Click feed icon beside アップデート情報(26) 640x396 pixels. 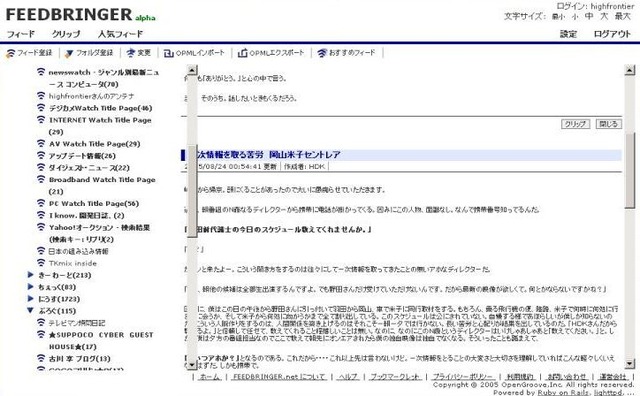[x=41, y=156]
